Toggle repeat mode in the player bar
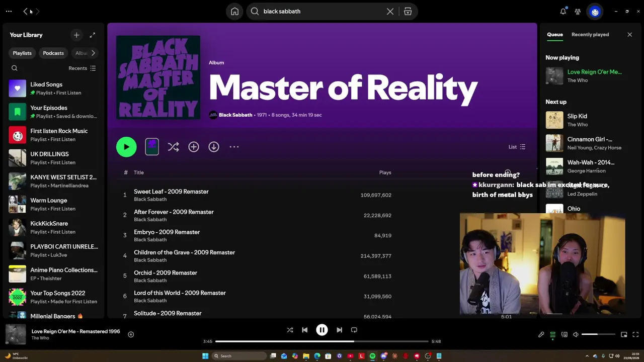Image resolution: width=644 pixels, height=362 pixels. (354, 330)
